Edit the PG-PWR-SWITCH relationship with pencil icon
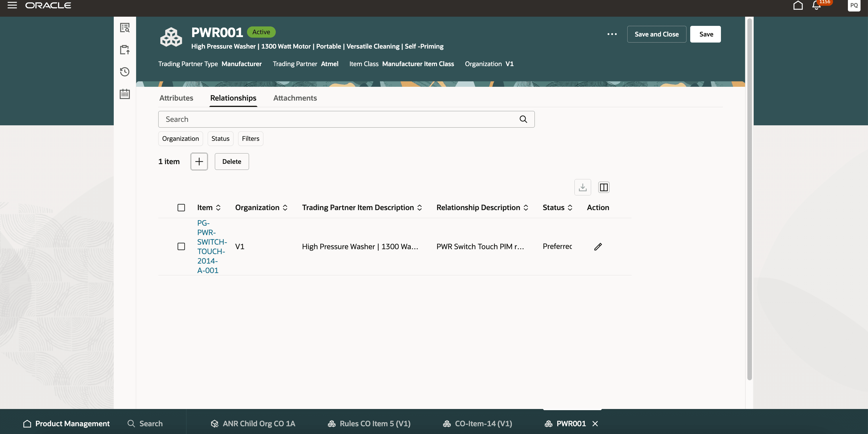Image resolution: width=868 pixels, height=434 pixels. pyautogui.click(x=598, y=247)
